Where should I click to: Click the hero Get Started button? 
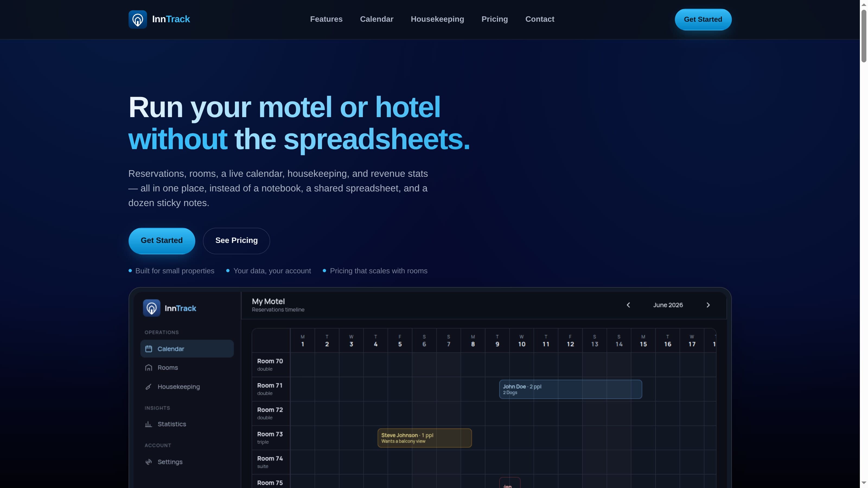coord(161,241)
